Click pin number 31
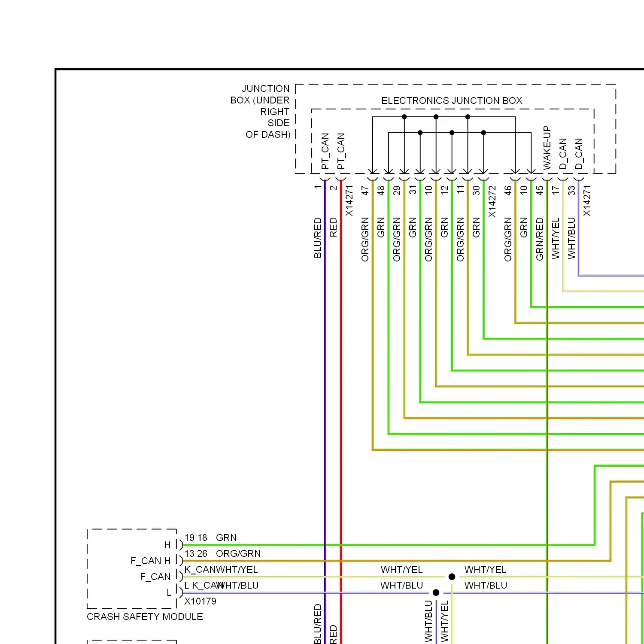Screen dimensions: 644x644 (413, 190)
